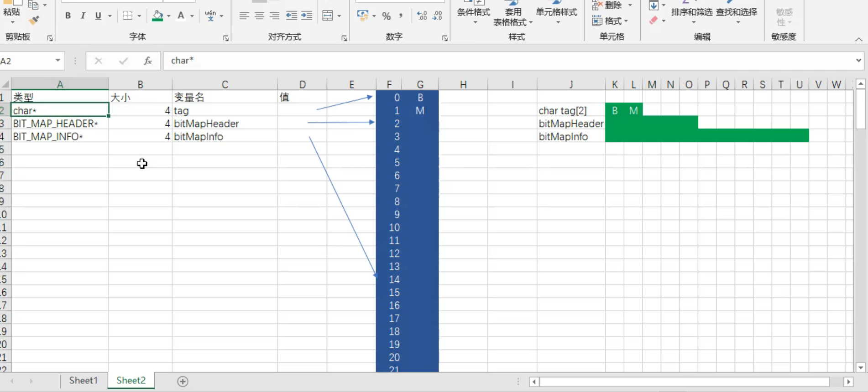Apply cell borders with the border icon
Viewport: 868px width, 392px height.
tap(128, 16)
